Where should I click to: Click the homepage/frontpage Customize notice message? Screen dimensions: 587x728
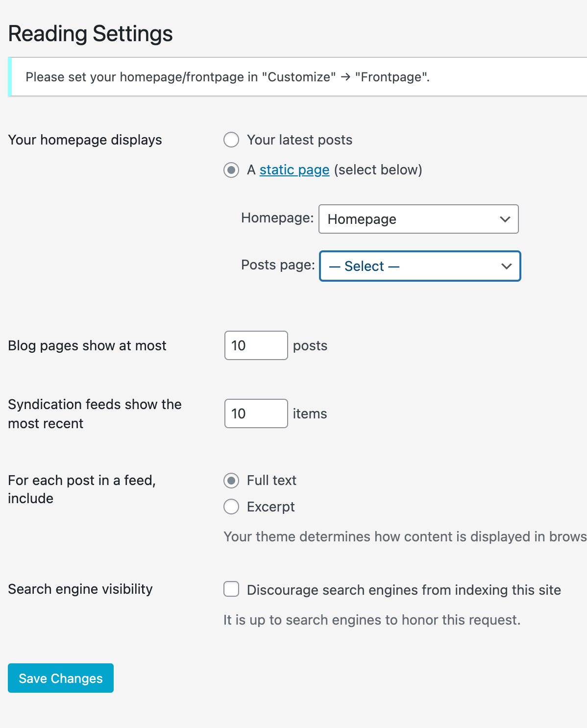(227, 77)
